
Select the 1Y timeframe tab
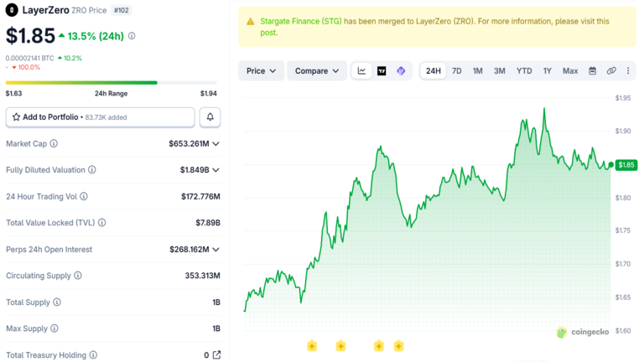547,71
